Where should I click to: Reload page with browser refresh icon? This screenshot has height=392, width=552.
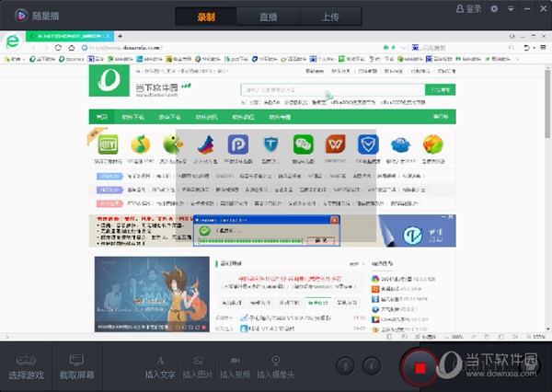click(58, 48)
